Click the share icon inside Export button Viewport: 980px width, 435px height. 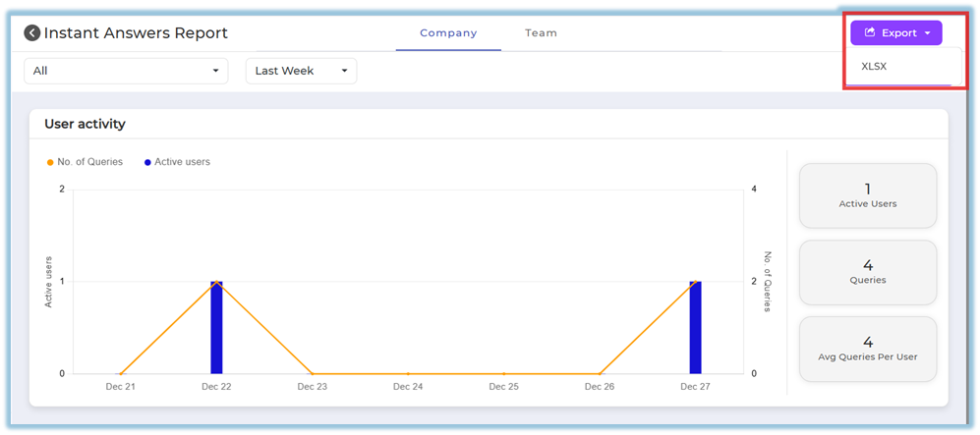870,33
